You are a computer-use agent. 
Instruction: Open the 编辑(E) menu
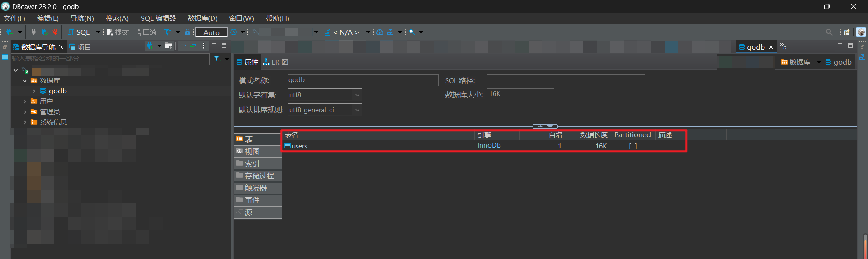[47, 18]
